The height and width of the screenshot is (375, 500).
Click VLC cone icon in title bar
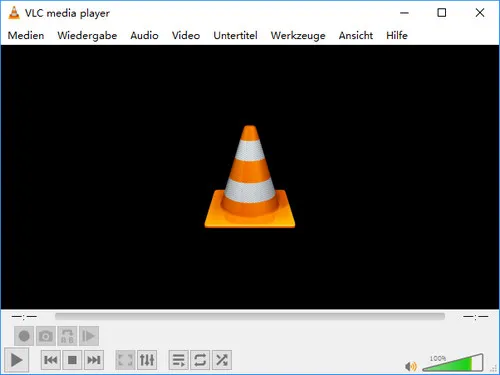pyautogui.click(x=14, y=13)
